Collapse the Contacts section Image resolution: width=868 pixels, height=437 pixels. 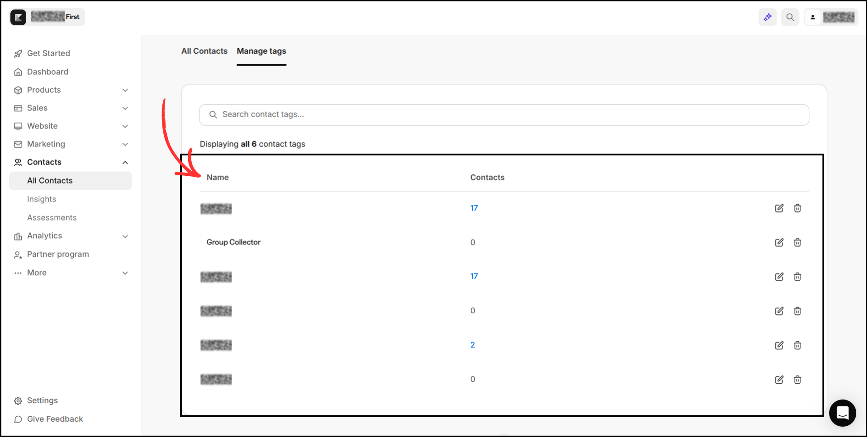click(x=125, y=162)
